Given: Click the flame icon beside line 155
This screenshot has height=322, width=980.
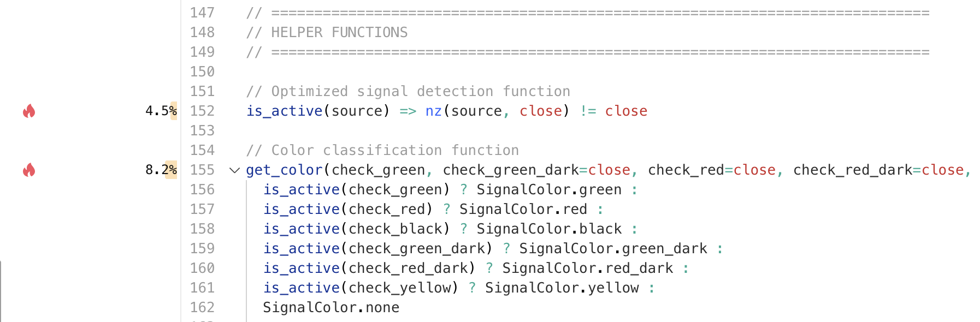Looking at the screenshot, I should click(x=29, y=170).
